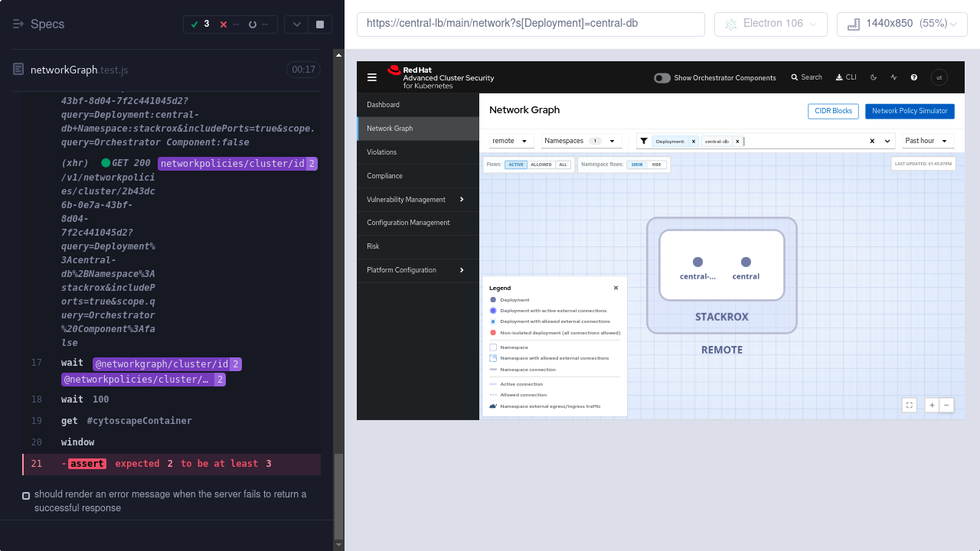Open the Past hour time range dropdown

[x=928, y=141]
